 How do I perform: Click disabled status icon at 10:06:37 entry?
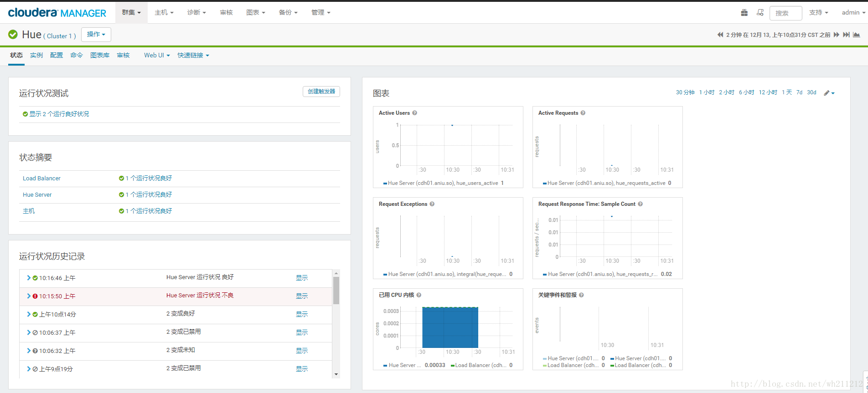tap(35, 332)
